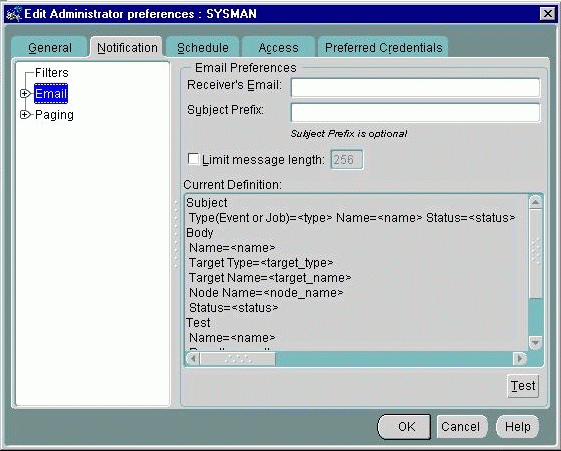561x451 pixels.
Task: Click the Test button
Action: (x=523, y=386)
